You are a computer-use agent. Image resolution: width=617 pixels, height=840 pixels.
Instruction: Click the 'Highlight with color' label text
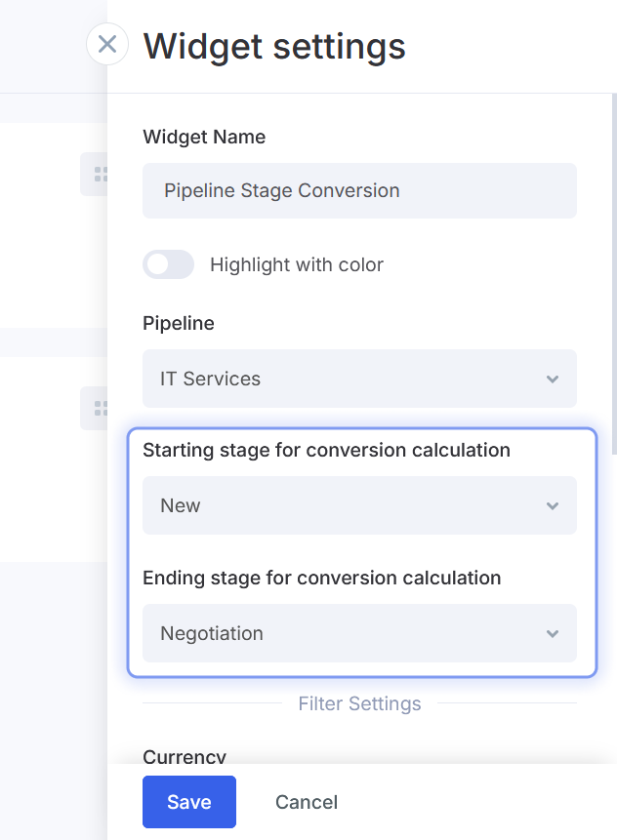[296, 264]
